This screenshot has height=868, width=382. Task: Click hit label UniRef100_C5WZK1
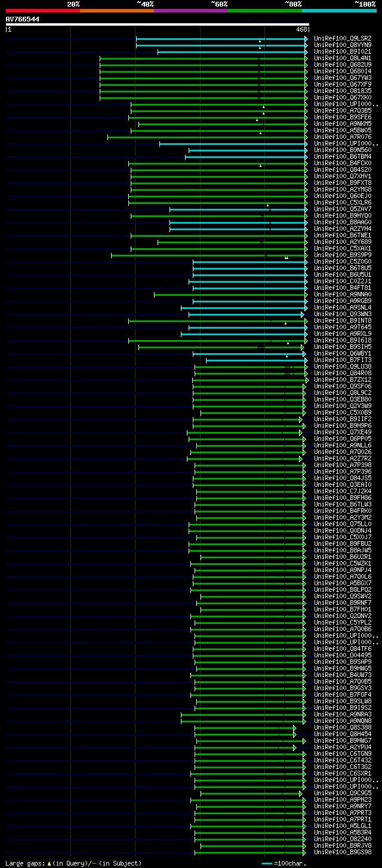[343, 563]
